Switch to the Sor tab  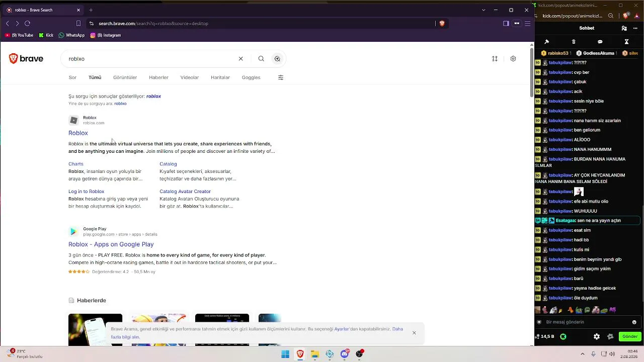click(x=72, y=77)
